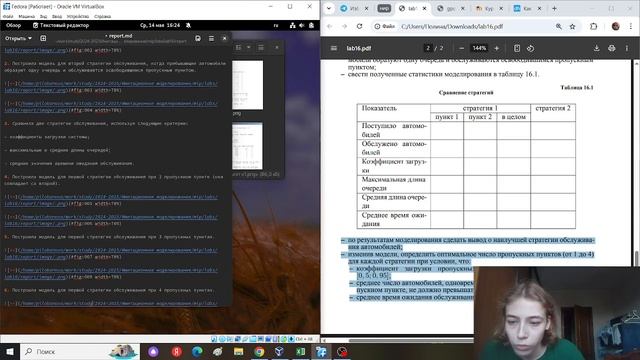Click the fit to page icon
640x360 pixels.
coord(517,48)
